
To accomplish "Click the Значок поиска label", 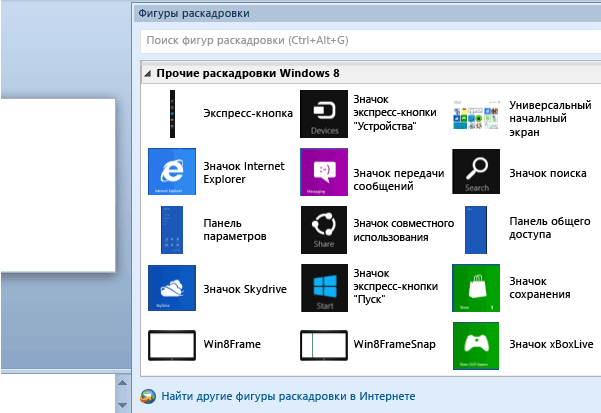I will [x=548, y=174].
